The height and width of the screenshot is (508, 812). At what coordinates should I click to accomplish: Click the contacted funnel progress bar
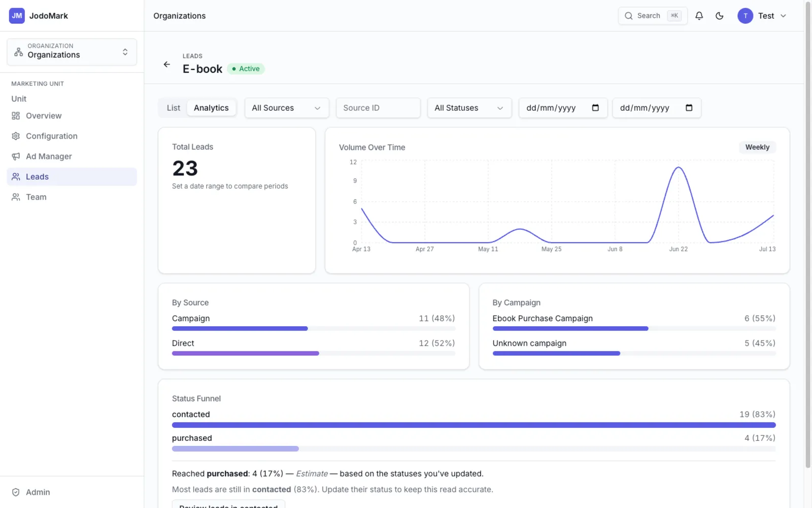[473, 425]
